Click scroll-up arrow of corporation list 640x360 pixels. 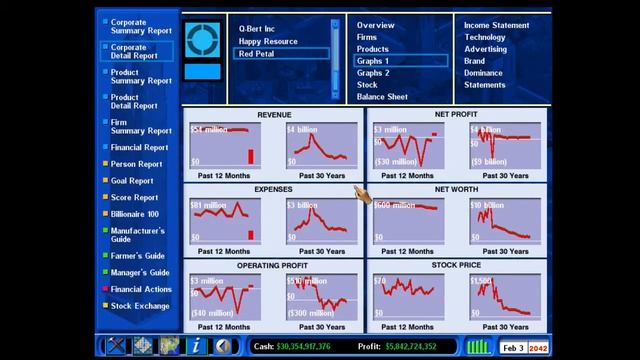coord(335,24)
